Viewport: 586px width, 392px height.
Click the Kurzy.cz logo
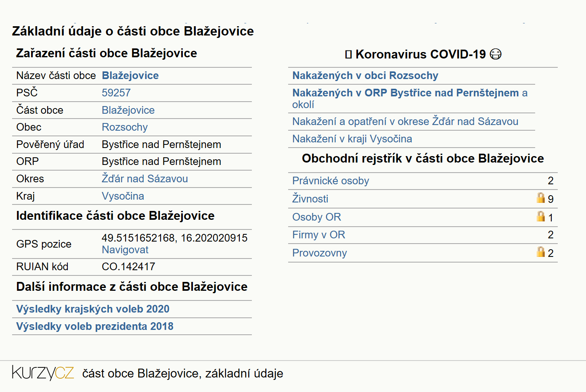click(x=43, y=373)
